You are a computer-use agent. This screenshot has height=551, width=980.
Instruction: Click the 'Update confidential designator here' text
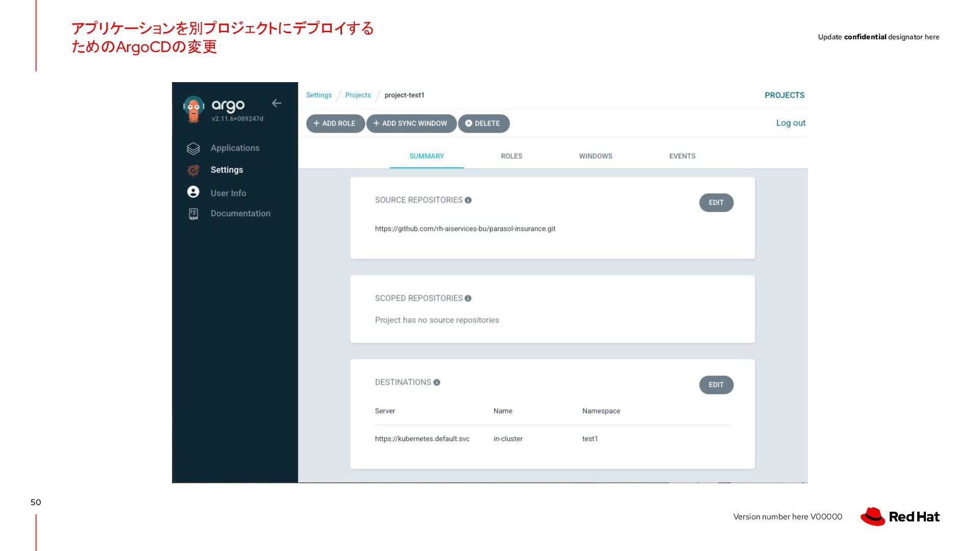click(878, 37)
